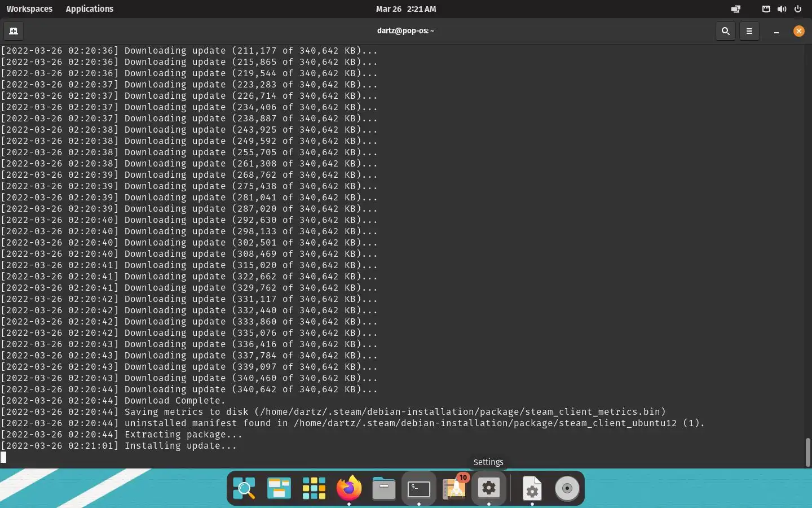812x508 pixels.
Task: Click the line with 315,020 KB
Action: [x=189, y=265]
